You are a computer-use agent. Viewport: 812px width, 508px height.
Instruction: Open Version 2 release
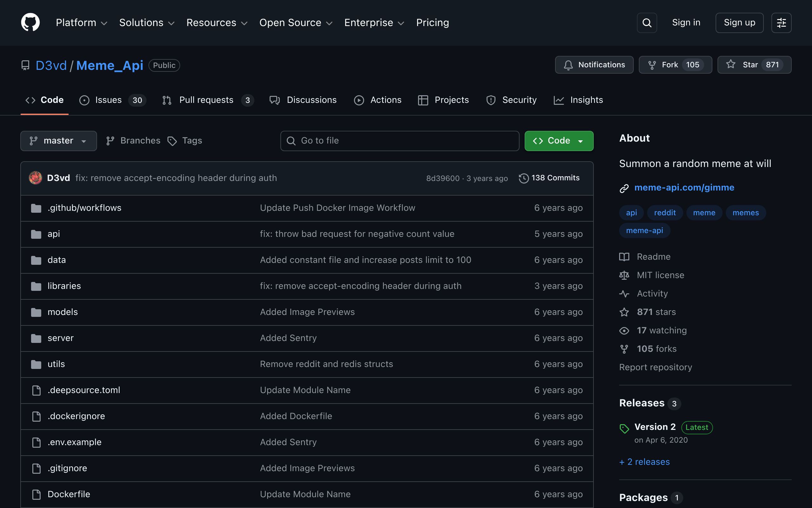pos(655,427)
